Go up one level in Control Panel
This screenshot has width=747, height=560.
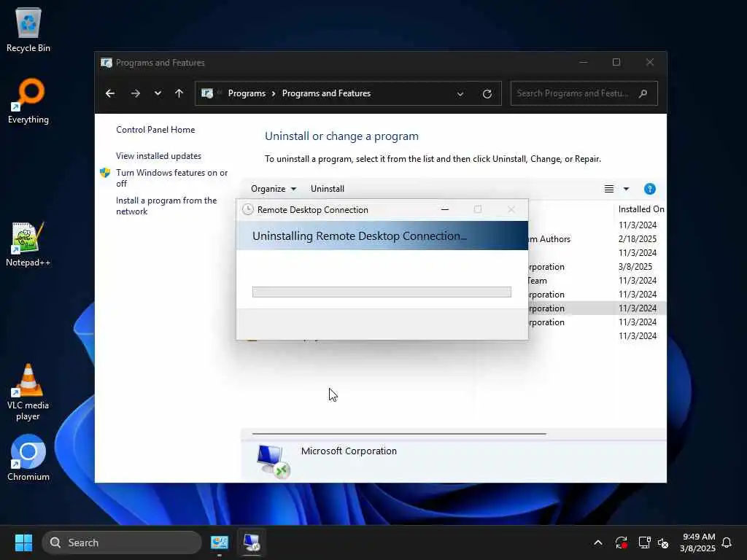(x=179, y=93)
